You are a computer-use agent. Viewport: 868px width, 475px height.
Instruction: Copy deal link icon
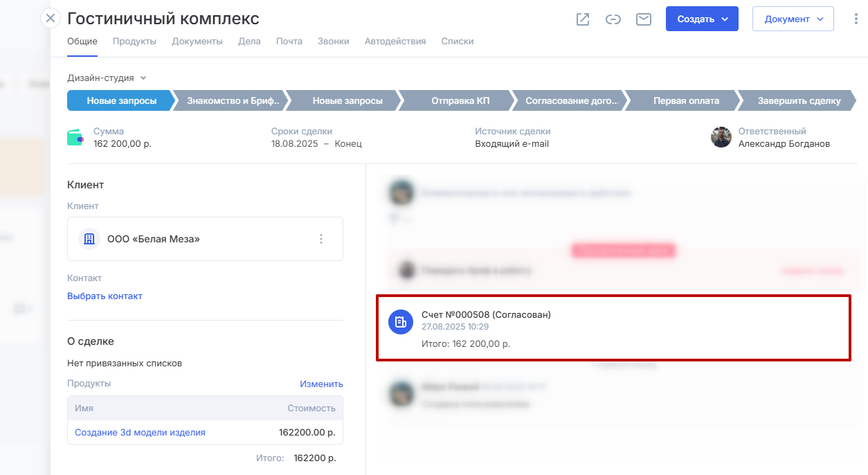click(613, 19)
